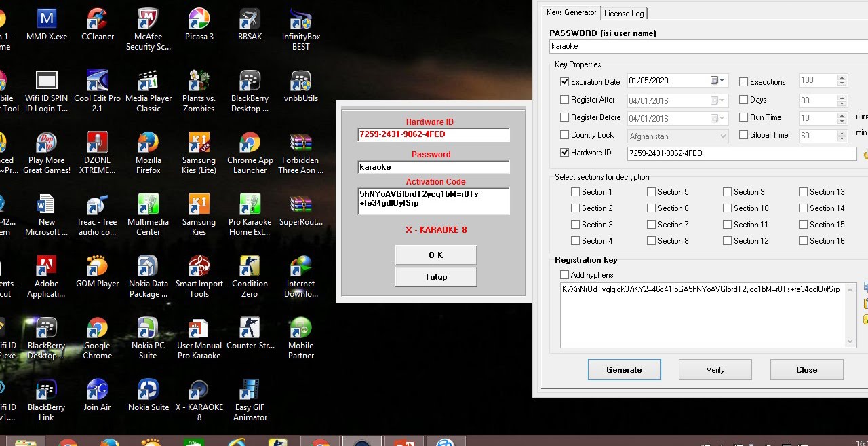Launch Counter-Strike desktop shortcut

[250, 333]
